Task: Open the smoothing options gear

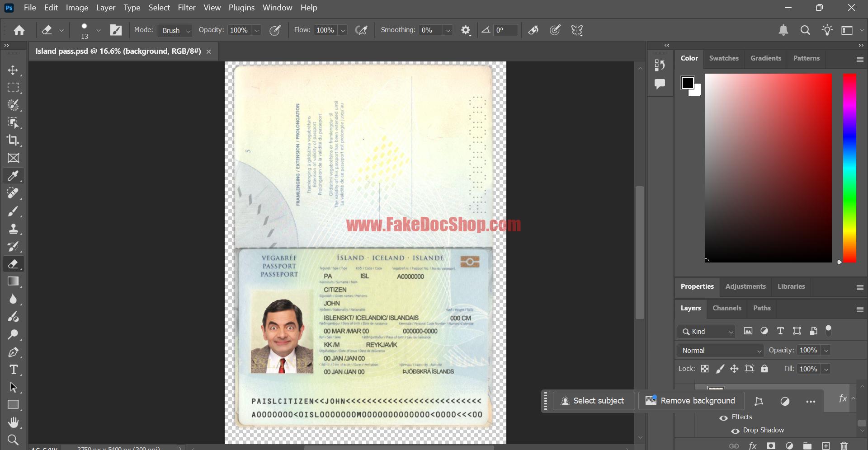Action: coord(466,30)
